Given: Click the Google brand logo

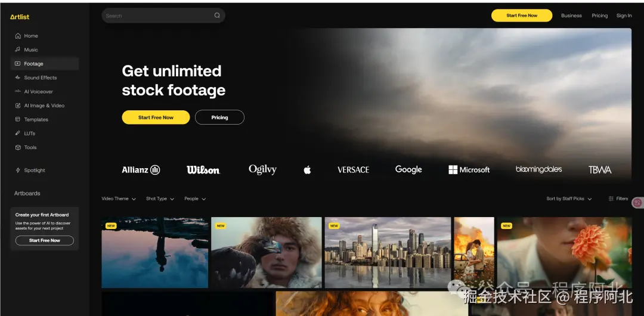Looking at the screenshot, I should (x=408, y=169).
